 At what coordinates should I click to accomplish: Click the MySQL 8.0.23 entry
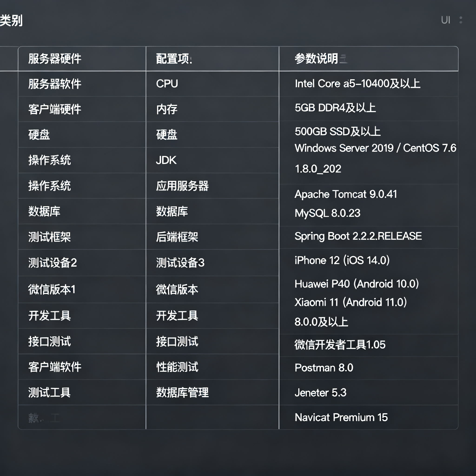(327, 213)
